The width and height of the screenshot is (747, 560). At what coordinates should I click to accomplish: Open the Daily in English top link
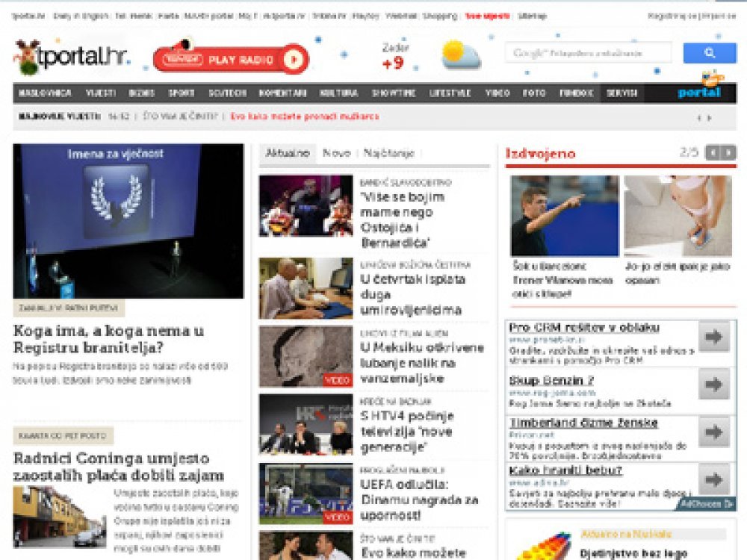click(x=81, y=16)
